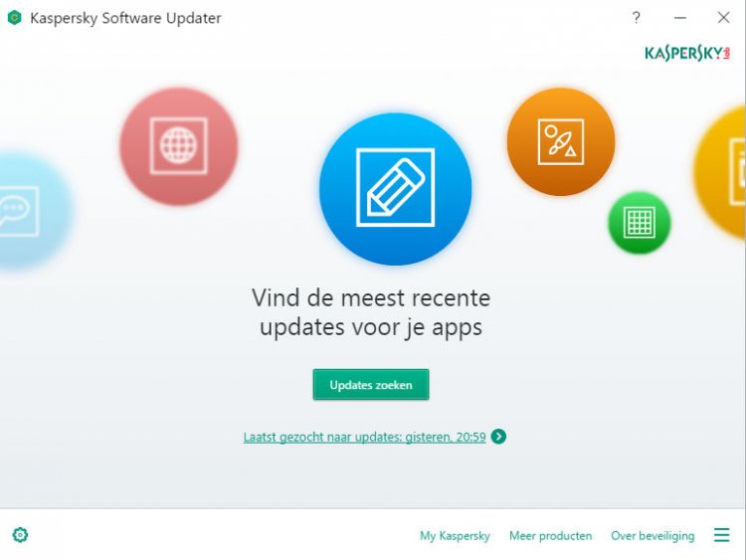This screenshot has height=560, width=746.
Task: Click the blue pencil editor bubble icon
Action: (x=395, y=188)
